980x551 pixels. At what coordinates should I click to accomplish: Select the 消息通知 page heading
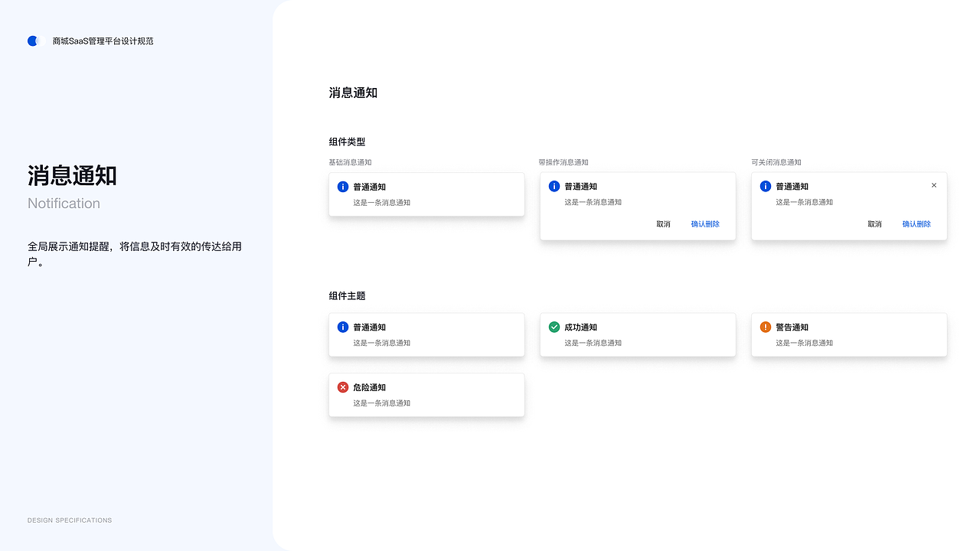click(353, 93)
